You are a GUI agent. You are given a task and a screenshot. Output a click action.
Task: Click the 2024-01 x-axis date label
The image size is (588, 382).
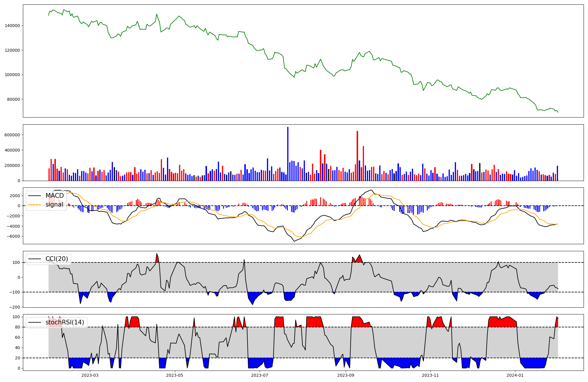(x=515, y=375)
